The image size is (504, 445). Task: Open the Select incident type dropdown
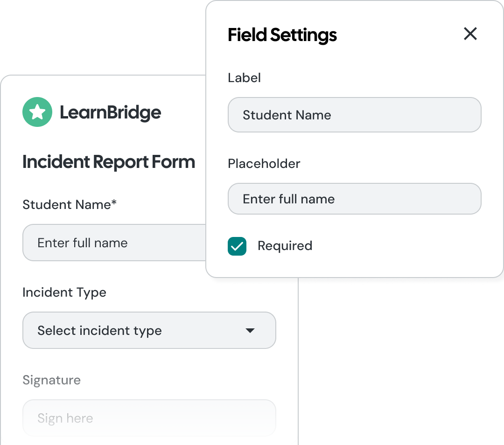(149, 330)
